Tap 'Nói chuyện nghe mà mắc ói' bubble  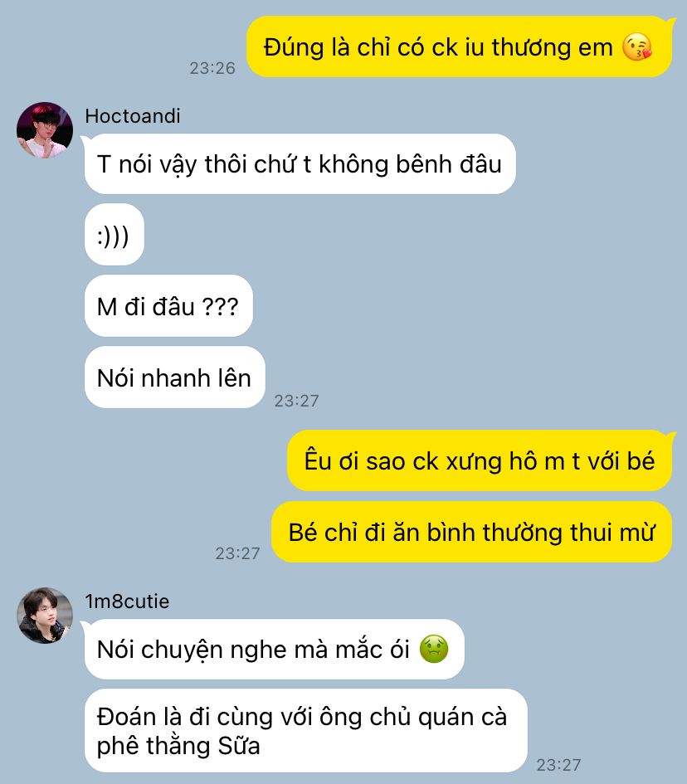[x=275, y=649]
